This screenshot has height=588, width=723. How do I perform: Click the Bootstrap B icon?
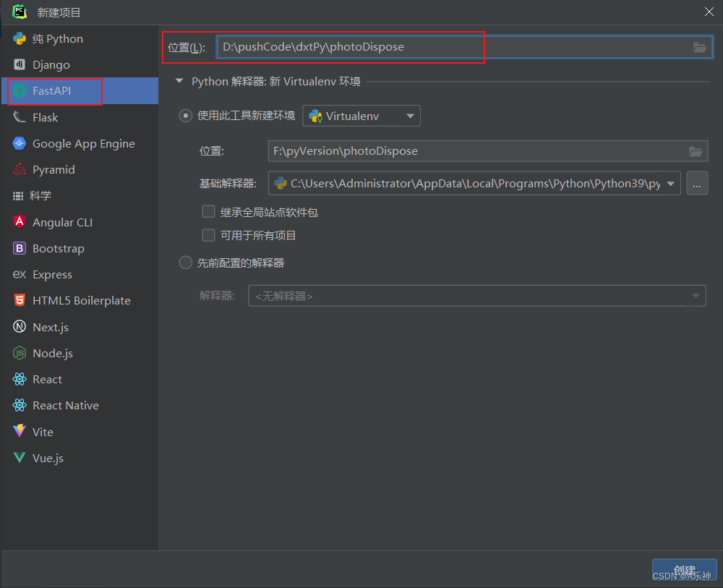pos(20,248)
